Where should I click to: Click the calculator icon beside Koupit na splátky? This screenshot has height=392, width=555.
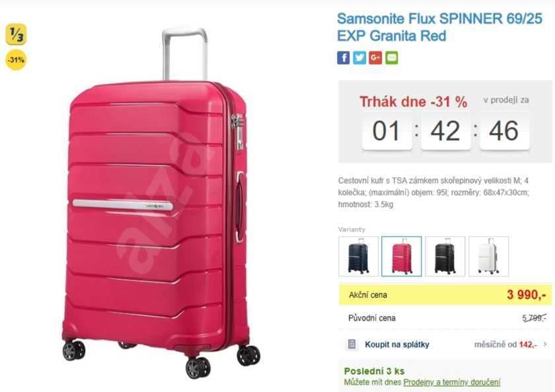point(352,344)
